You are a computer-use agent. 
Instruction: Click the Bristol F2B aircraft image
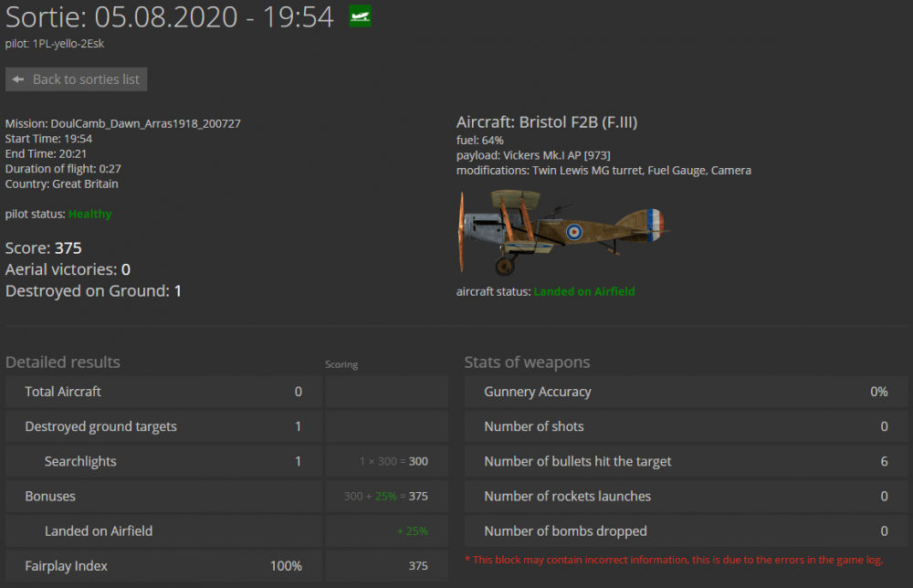pyautogui.click(x=563, y=231)
